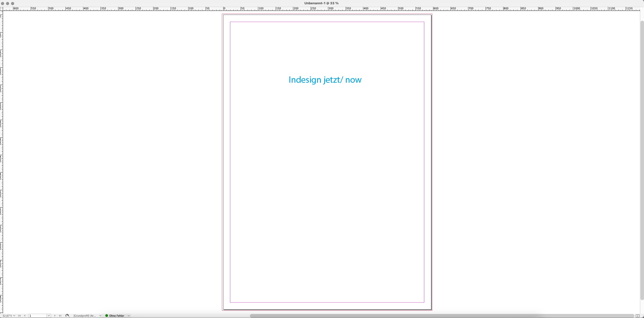Open the zoom level dropdown arrow

pyautogui.click(x=14, y=316)
